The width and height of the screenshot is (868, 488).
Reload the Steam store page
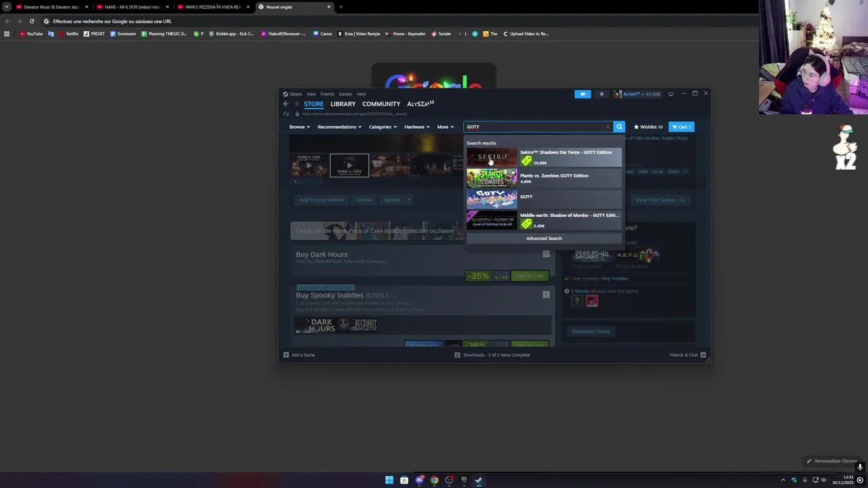(x=286, y=114)
